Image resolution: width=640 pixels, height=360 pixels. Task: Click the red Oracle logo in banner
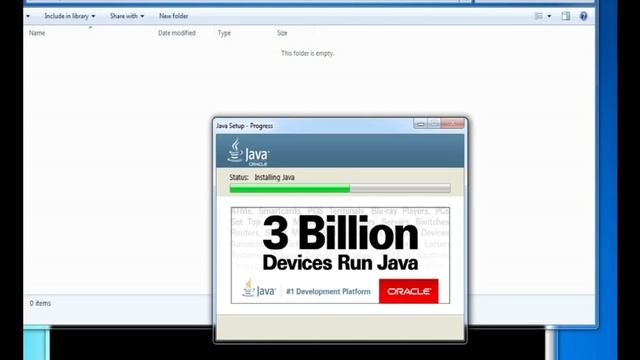click(x=409, y=291)
